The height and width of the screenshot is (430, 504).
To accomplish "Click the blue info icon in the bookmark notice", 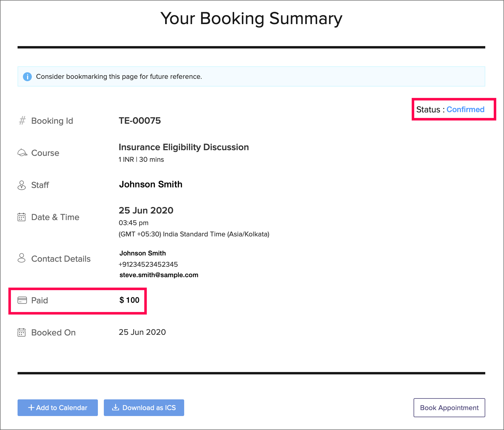I will click(27, 77).
